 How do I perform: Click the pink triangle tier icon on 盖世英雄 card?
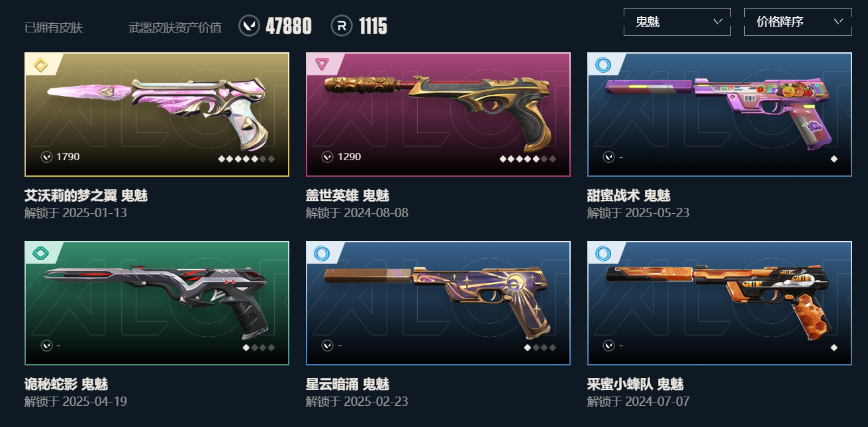point(322,64)
